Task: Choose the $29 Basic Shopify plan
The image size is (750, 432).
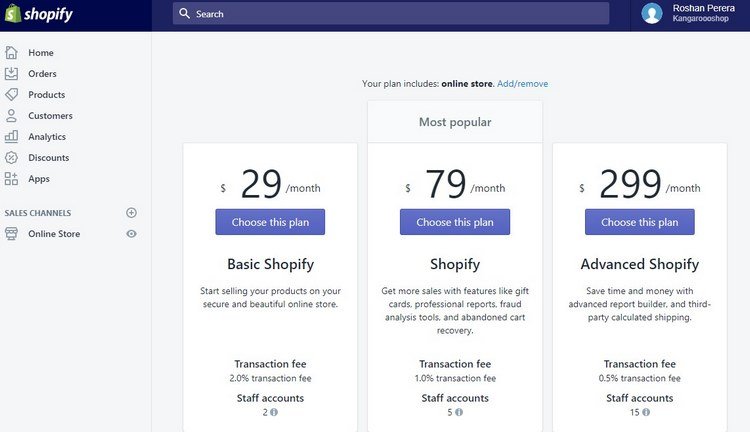Action: [270, 222]
